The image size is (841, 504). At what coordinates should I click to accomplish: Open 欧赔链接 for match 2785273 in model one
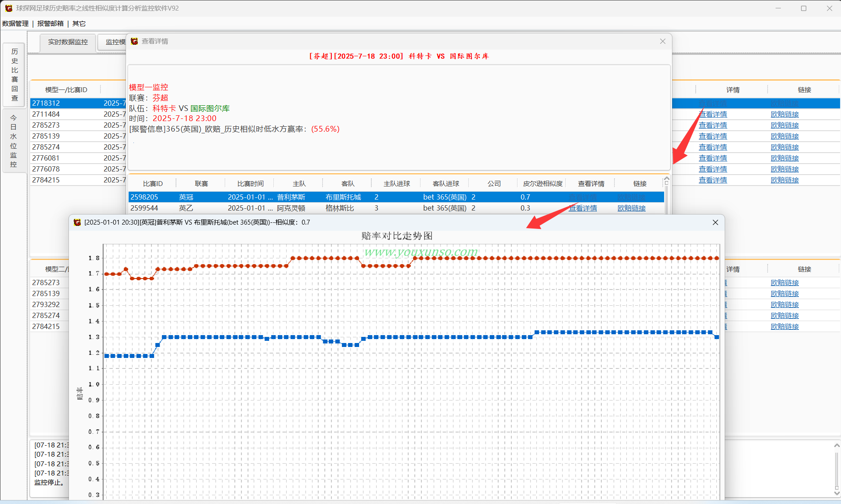point(785,125)
